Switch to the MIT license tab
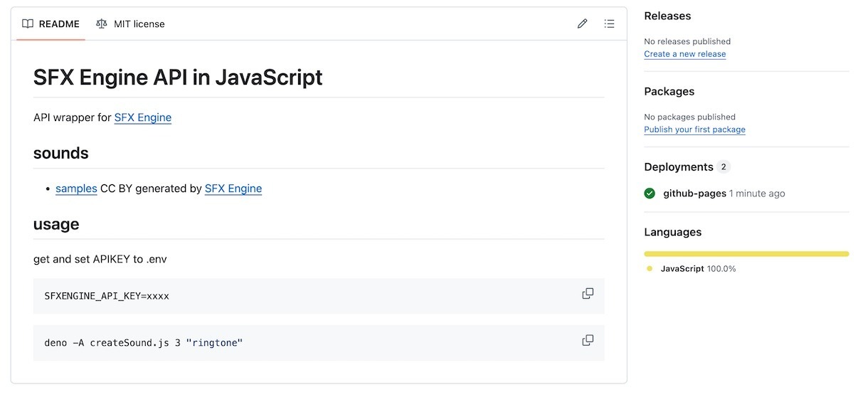Screen dimensions: 868x397 (130, 23)
